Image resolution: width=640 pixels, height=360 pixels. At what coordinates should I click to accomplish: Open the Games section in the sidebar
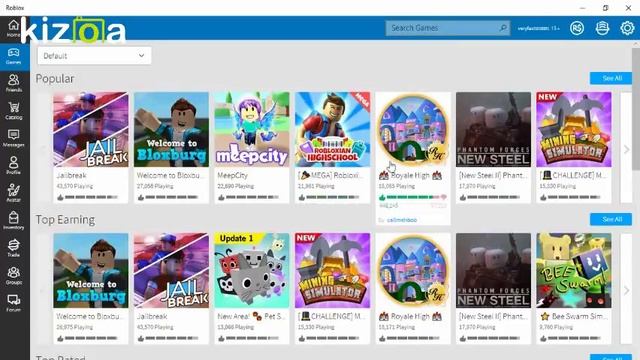pyautogui.click(x=13, y=56)
